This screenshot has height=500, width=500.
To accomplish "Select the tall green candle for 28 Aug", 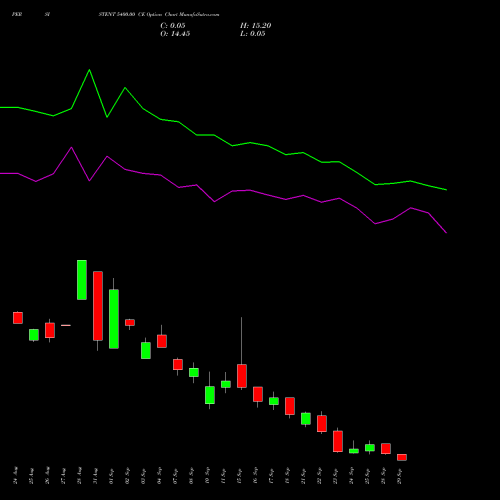I will [82, 280].
